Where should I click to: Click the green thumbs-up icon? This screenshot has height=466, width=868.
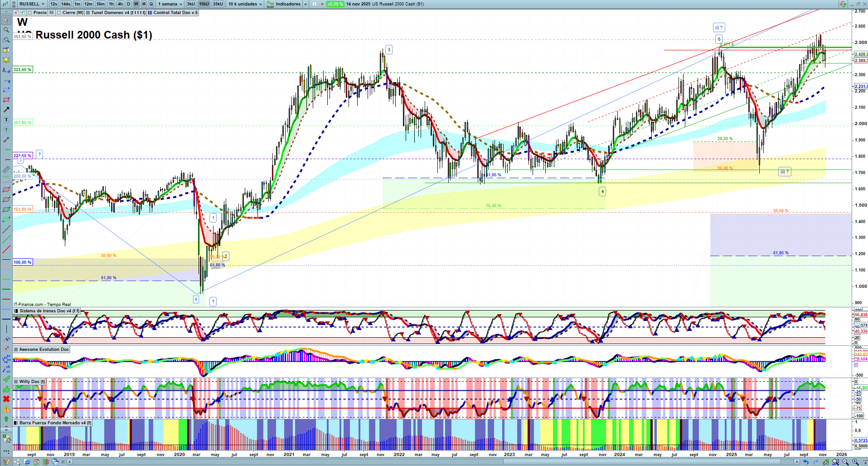6,389
